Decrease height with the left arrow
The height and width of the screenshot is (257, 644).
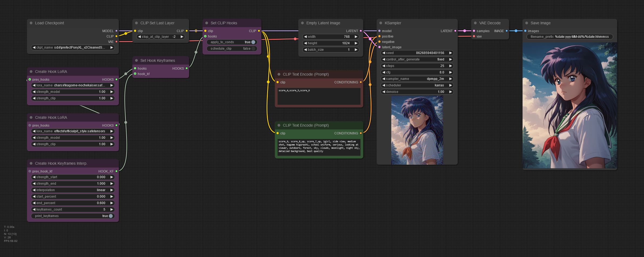pyautogui.click(x=305, y=43)
